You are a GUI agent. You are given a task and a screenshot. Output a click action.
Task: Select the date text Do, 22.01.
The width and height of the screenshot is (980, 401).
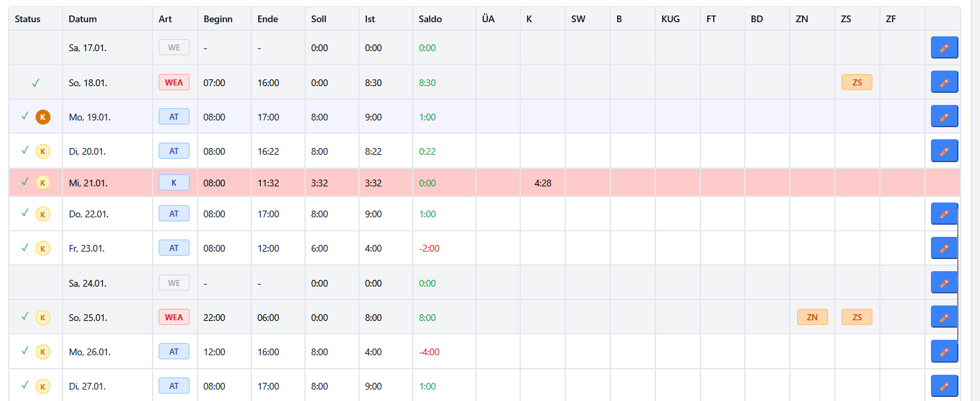point(89,215)
